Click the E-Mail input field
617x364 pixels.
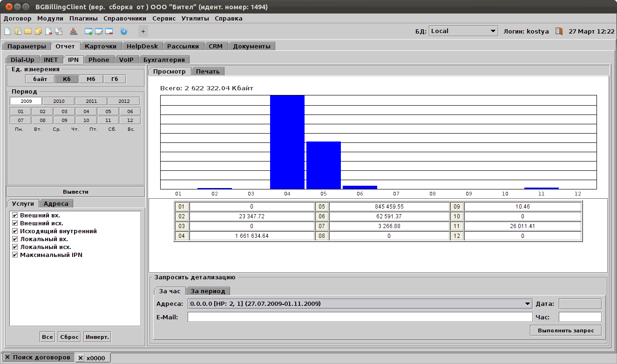(x=359, y=317)
